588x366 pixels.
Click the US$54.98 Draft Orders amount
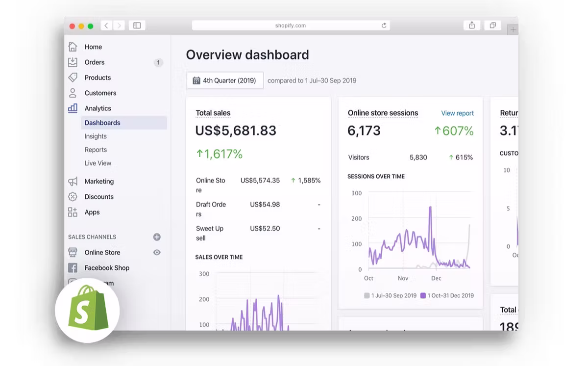tap(265, 205)
